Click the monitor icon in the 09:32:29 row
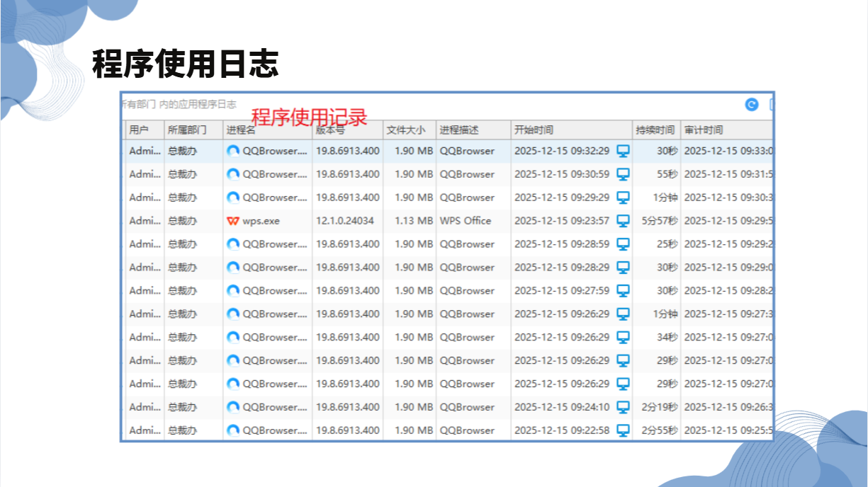The image size is (868, 487). [623, 151]
